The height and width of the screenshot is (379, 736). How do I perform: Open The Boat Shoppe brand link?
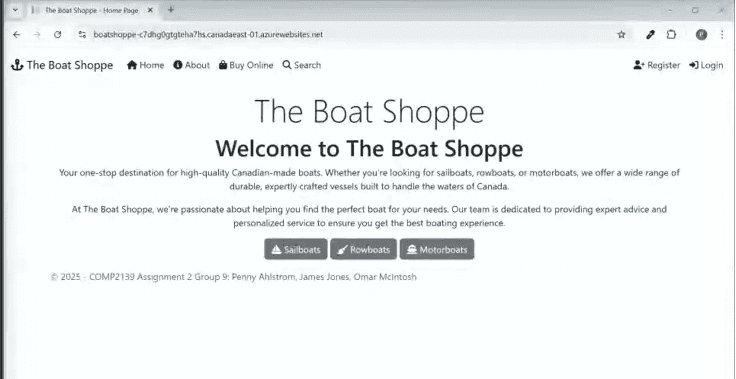[x=62, y=65]
